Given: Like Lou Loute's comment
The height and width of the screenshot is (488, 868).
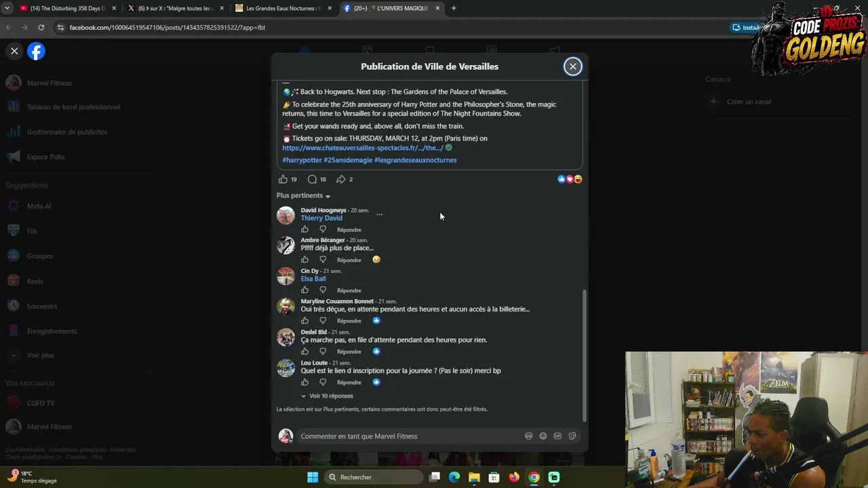Looking at the screenshot, I should click(x=305, y=382).
